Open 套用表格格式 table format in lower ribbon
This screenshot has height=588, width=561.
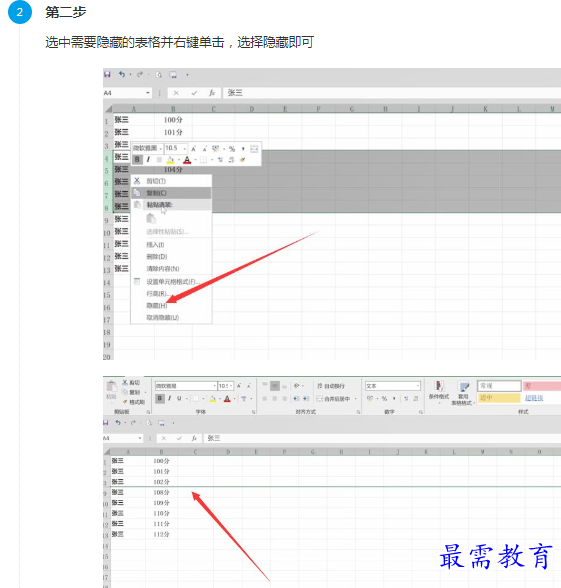tap(463, 393)
